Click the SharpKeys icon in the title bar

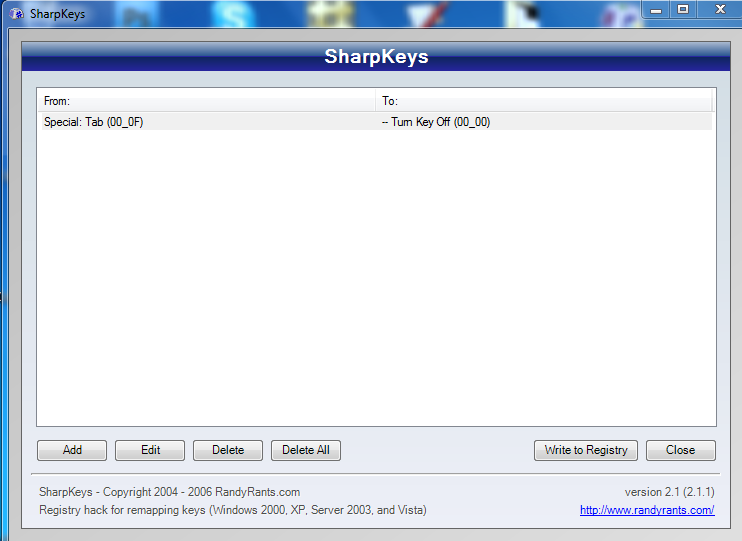[17, 15]
